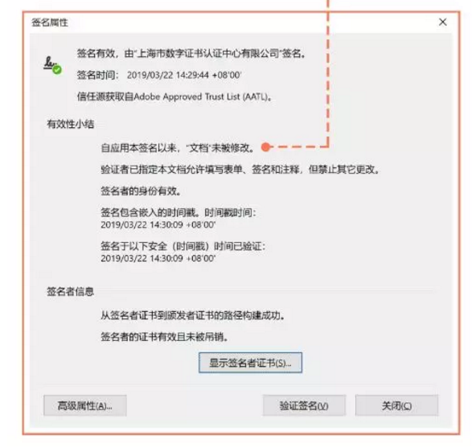Click the "证书有效且未被吊销" line

164,337
